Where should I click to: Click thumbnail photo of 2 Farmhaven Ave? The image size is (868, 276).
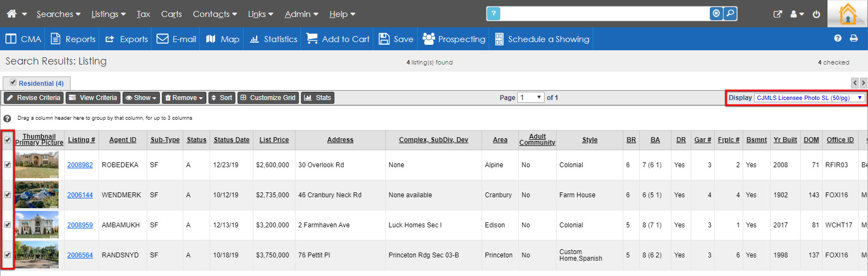(37, 225)
